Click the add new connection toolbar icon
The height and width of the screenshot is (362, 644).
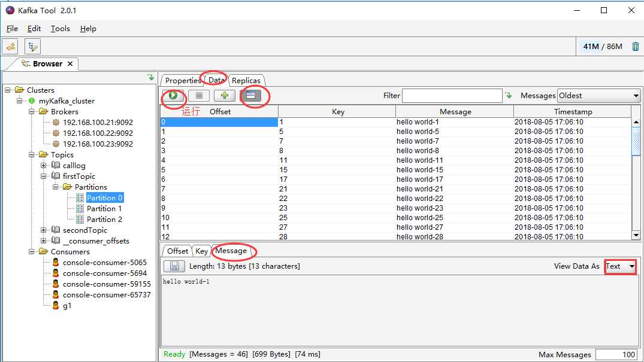(x=11, y=47)
